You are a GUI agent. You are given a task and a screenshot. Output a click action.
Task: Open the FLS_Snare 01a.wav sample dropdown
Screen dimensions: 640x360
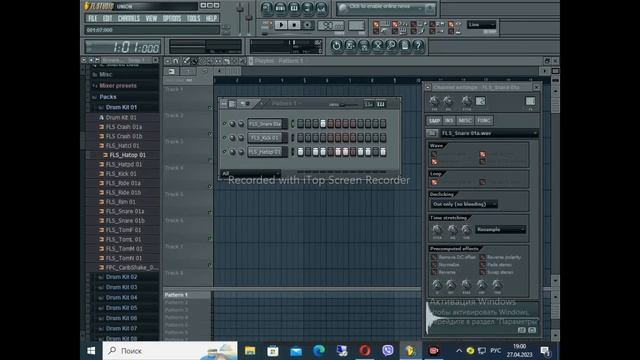(x=489, y=133)
